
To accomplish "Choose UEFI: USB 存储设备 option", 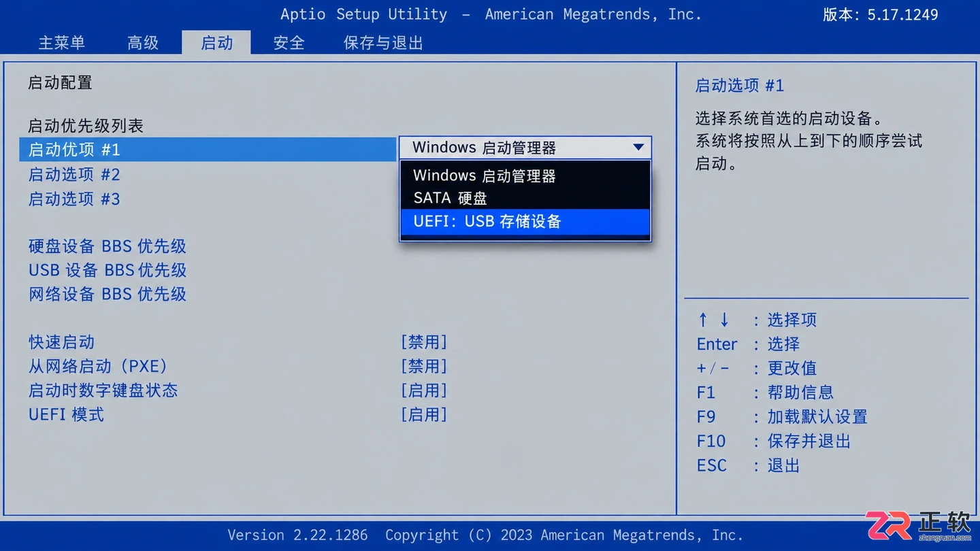I will pos(525,221).
